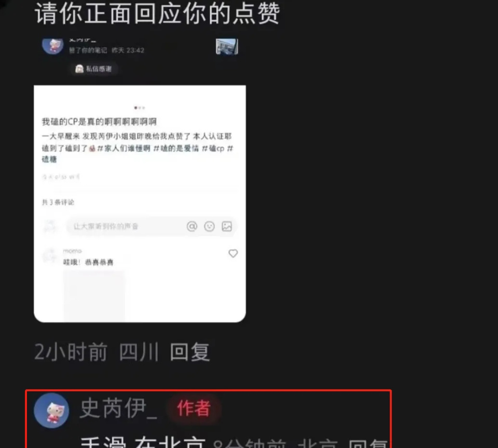
Task: Open the embedded white post screenshot image
Action: (140, 203)
